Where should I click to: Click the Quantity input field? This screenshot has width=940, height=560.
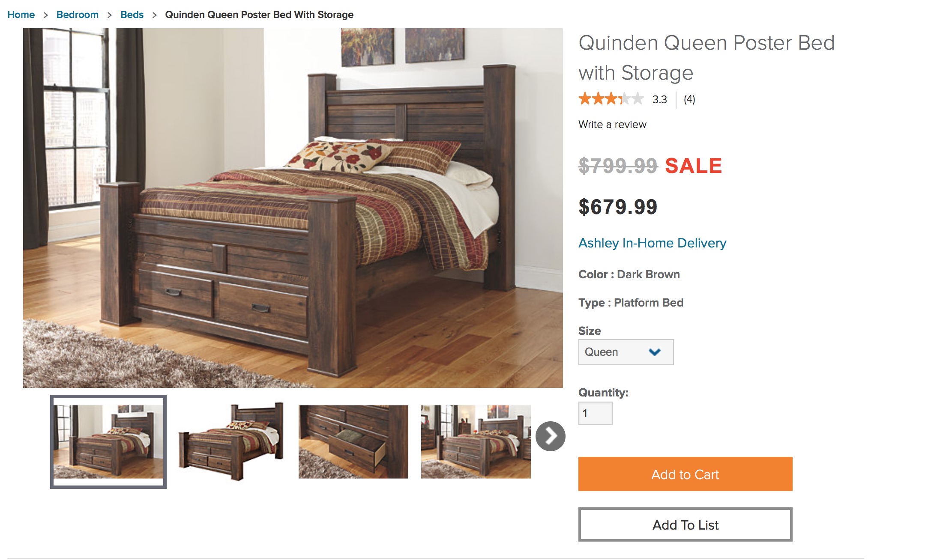click(x=596, y=413)
